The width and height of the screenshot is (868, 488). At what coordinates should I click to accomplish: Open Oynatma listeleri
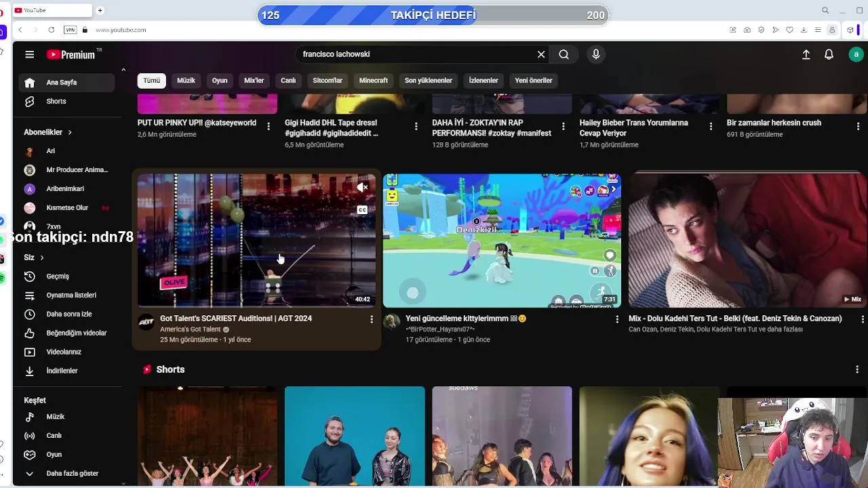(x=66, y=296)
